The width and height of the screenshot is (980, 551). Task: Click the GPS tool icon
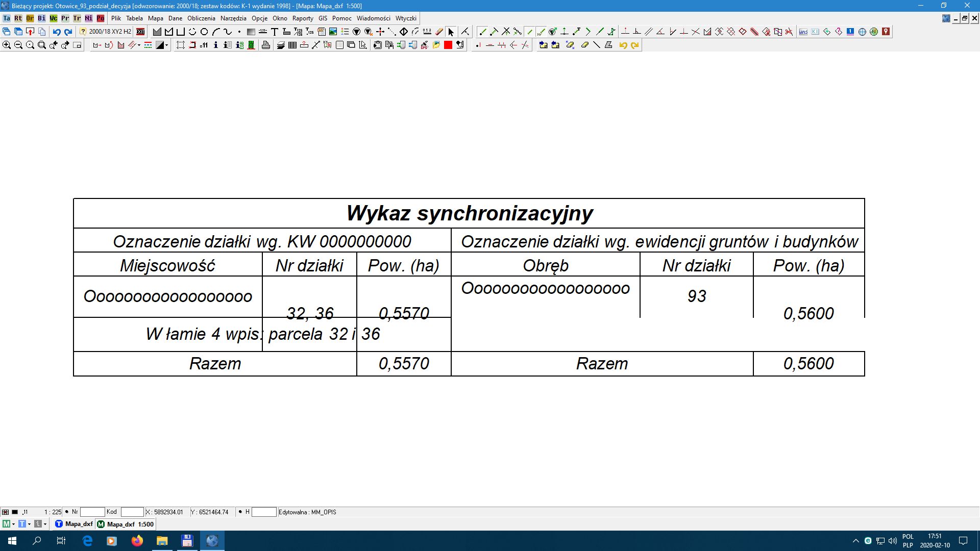point(425,45)
